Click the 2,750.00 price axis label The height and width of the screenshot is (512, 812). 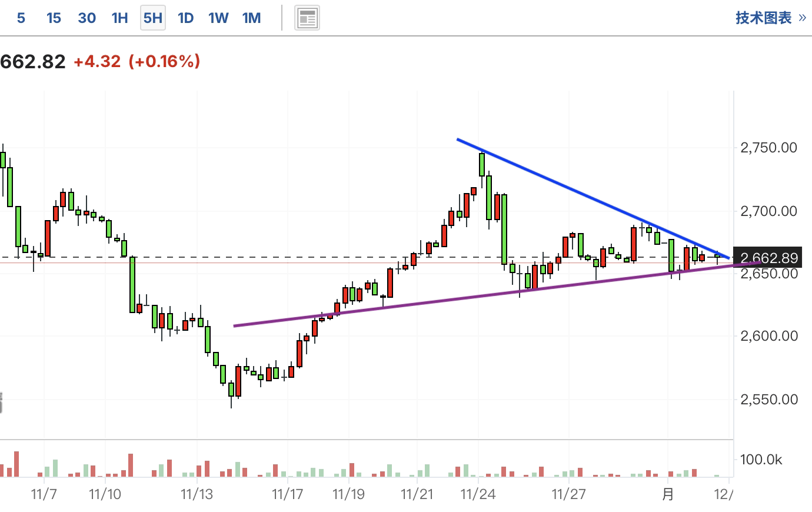point(768,147)
